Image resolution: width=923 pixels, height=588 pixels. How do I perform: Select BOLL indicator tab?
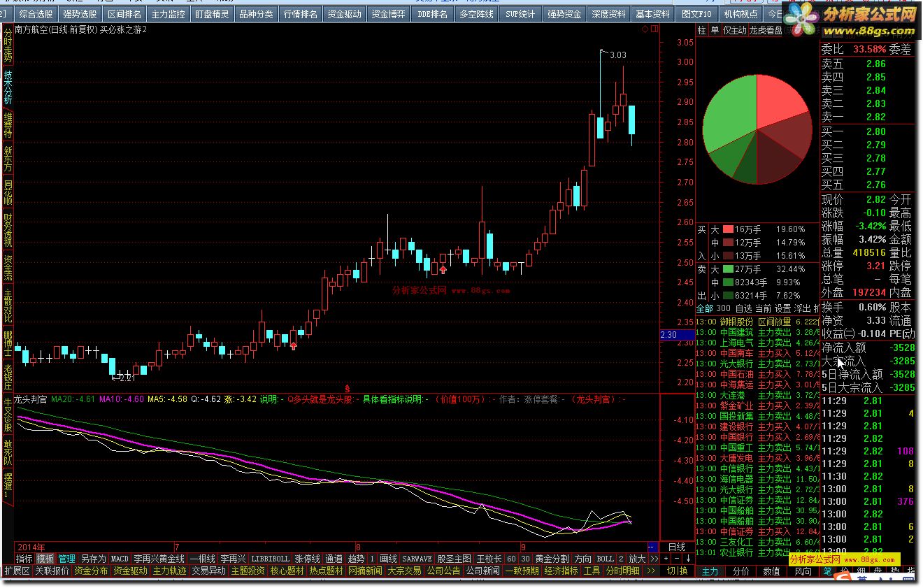pos(606,559)
